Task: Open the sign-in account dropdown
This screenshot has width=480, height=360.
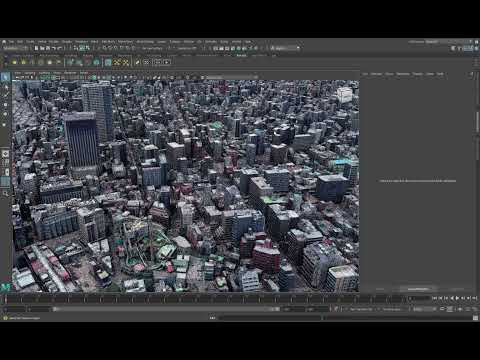Action: (x=286, y=48)
